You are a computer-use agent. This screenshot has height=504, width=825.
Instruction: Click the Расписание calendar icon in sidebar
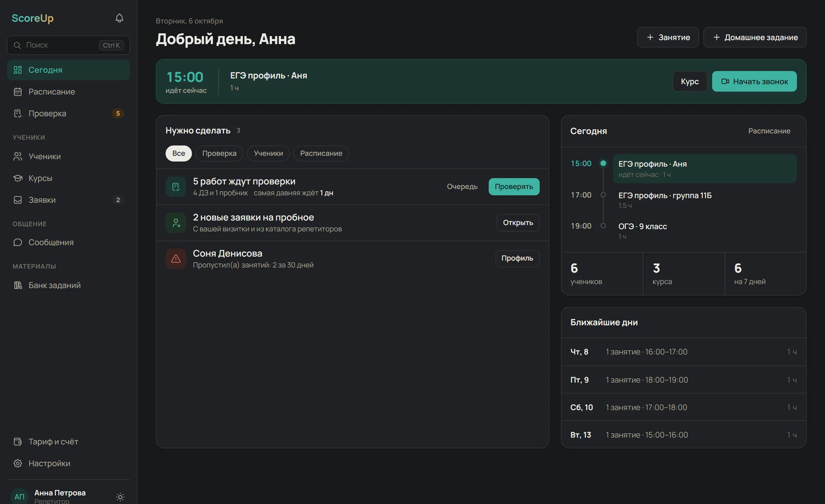[x=18, y=92]
